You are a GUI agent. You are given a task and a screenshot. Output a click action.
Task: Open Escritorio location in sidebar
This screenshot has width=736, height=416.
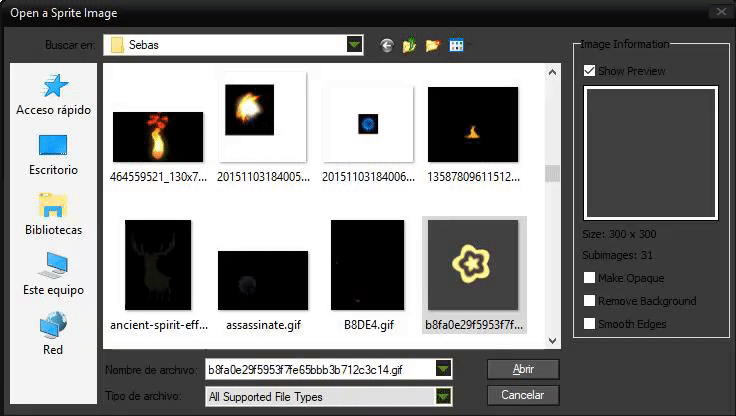(x=54, y=155)
